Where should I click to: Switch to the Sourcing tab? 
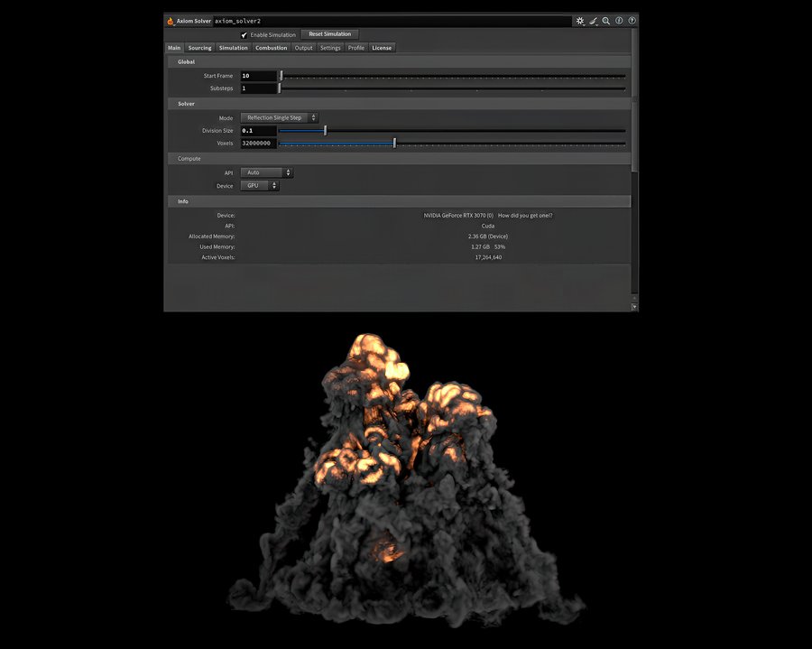click(x=199, y=48)
